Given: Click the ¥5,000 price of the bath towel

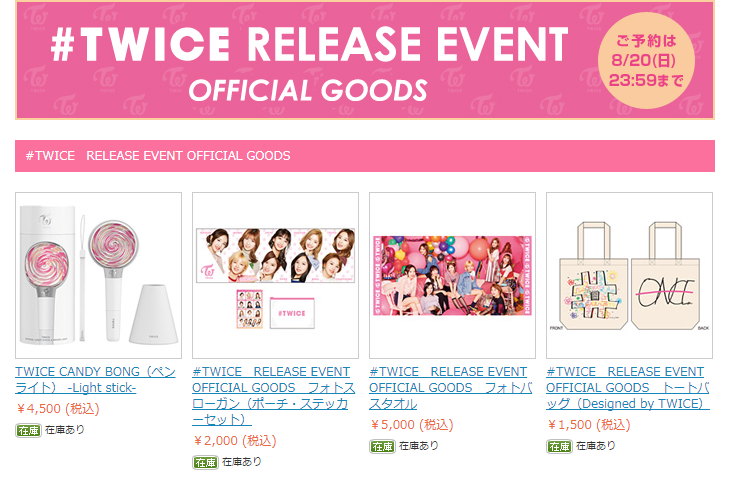Looking at the screenshot, I should 412,425.
